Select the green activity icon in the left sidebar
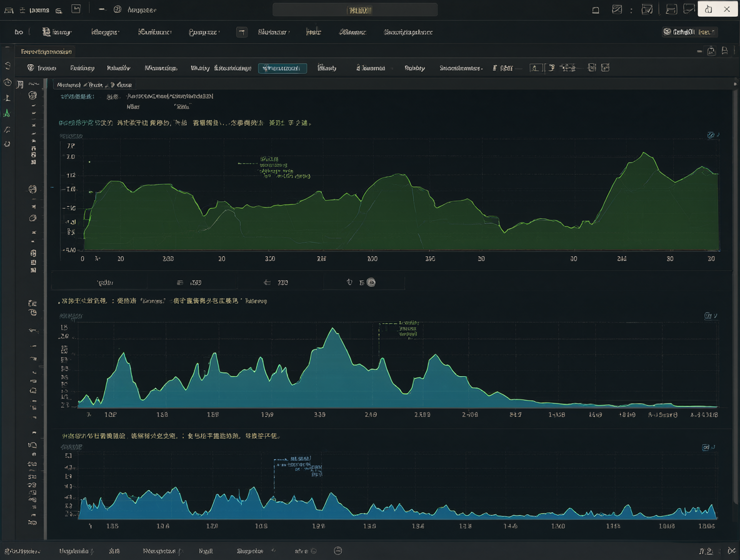Screen dimensions: 740x560 pos(7,113)
